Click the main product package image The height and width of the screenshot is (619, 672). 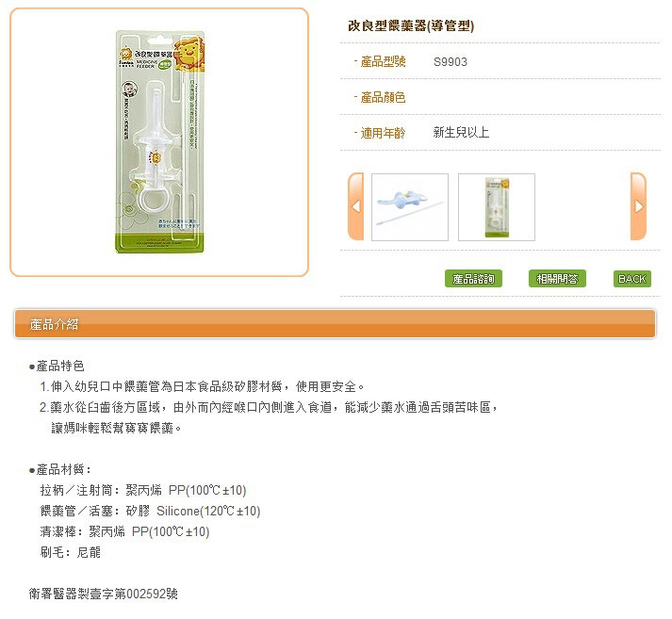pos(160,141)
